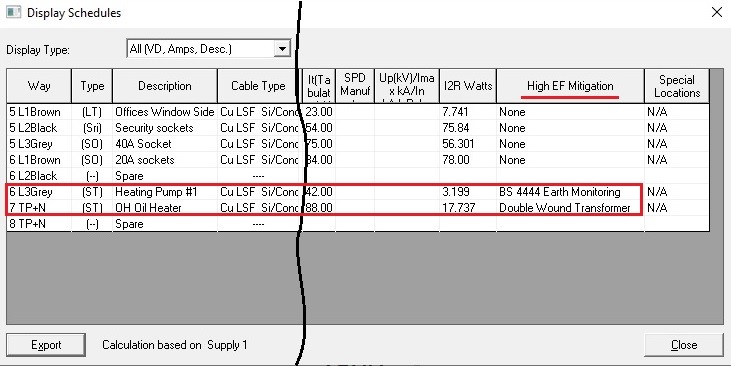731x366 pixels.
Task: Click the I2R Watts column header
Action: (x=468, y=86)
